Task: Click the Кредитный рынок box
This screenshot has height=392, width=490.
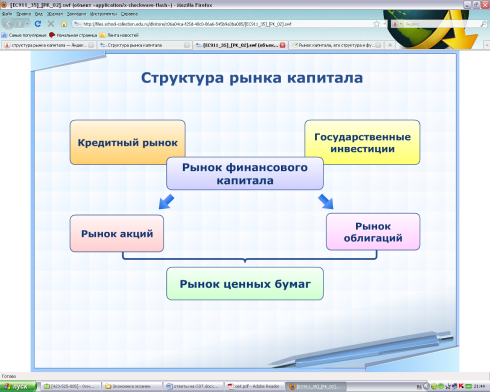Action: tap(128, 142)
